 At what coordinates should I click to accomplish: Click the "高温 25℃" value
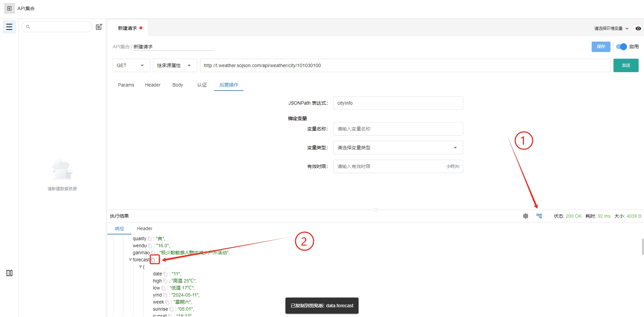(183, 281)
